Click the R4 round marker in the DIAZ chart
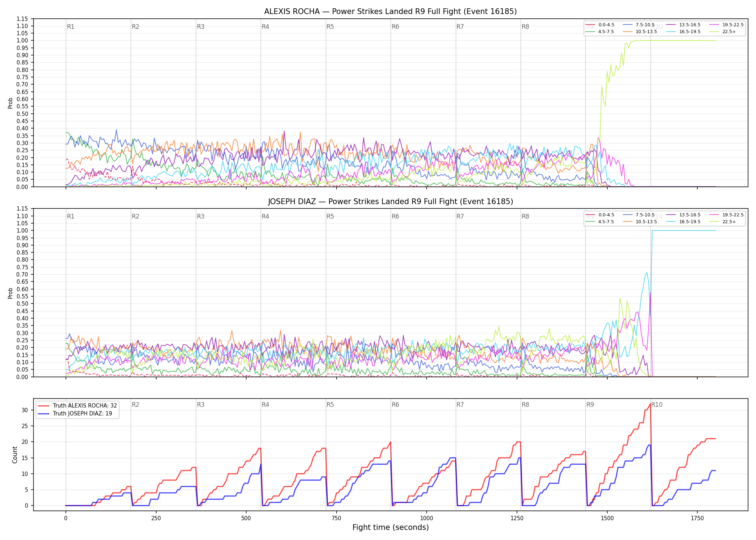Image resolution: width=756 pixels, height=540 pixels. [x=265, y=216]
